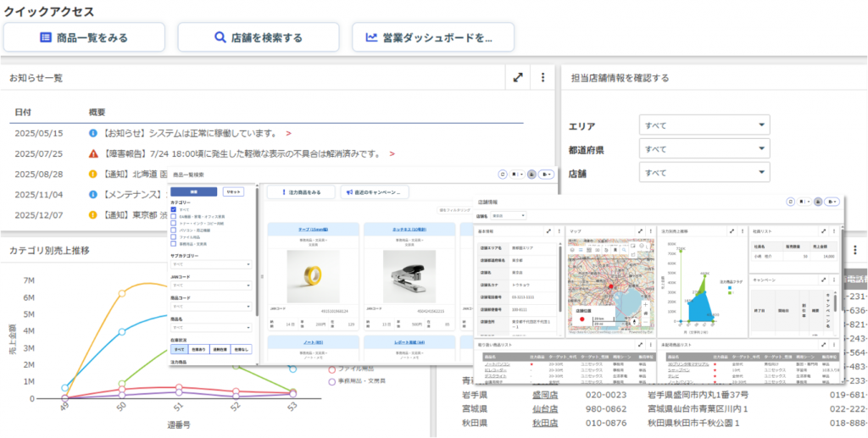Viewport: 868px width, 438px height.
Task: Check the ファイル用品 category checkbox
Action: 174,236
